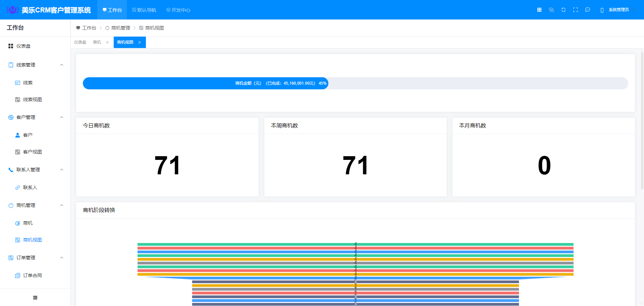Select 默认导航 in the top navigation
The width and height of the screenshot is (644, 306).
[x=144, y=10]
